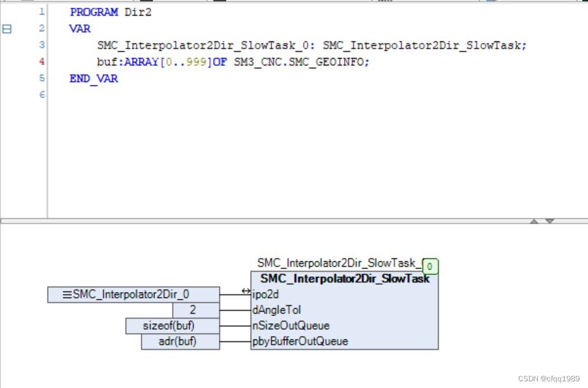Viewport: 588px width, 388px height.
Task: Click the bidirectional arrow on the ipo2d connection
Action: (x=245, y=291)
